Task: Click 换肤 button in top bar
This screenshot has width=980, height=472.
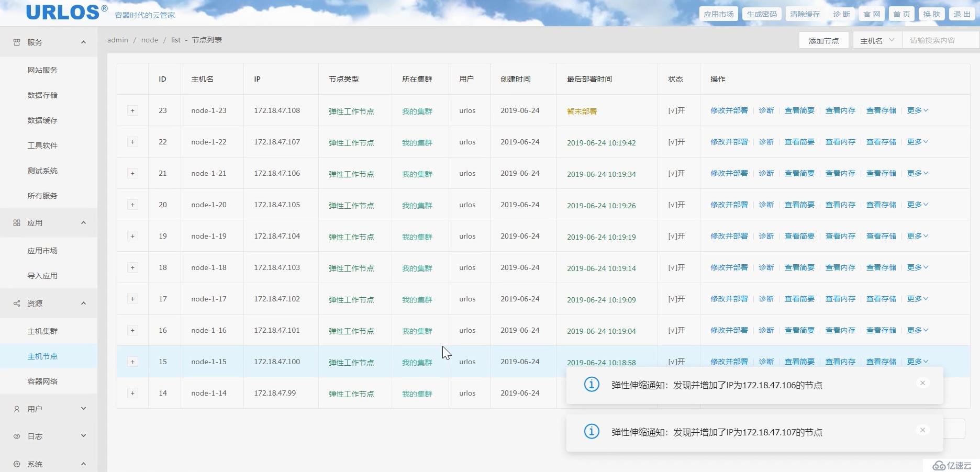Action: [x=931, y=14]
